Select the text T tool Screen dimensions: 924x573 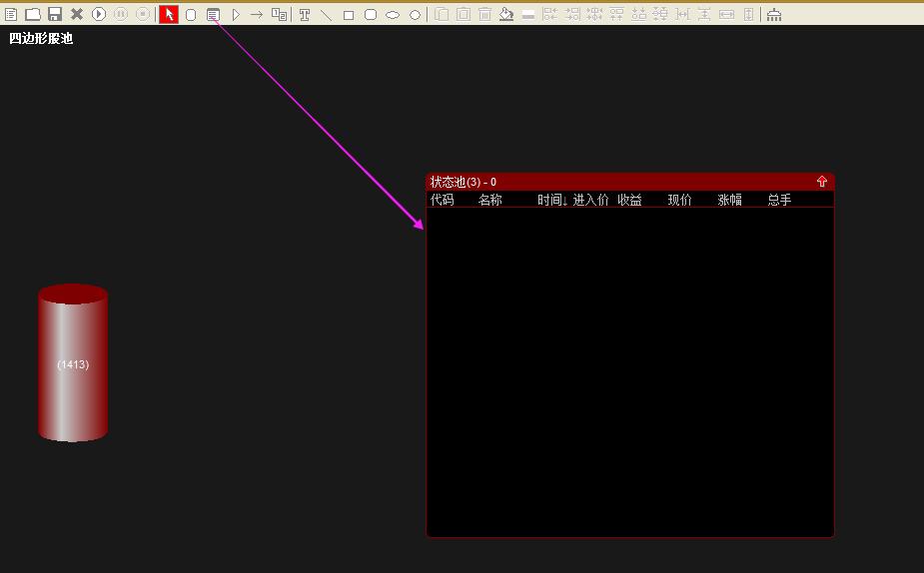coord(305,15)
